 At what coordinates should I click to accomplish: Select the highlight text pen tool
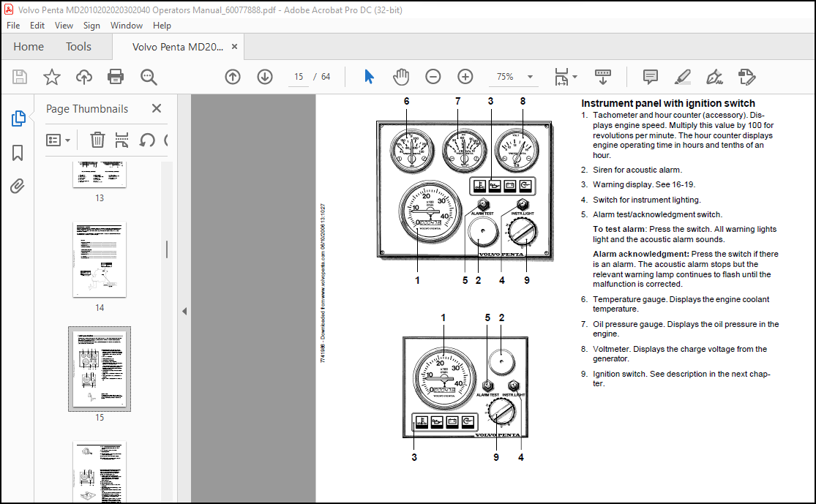click(683, 77)
